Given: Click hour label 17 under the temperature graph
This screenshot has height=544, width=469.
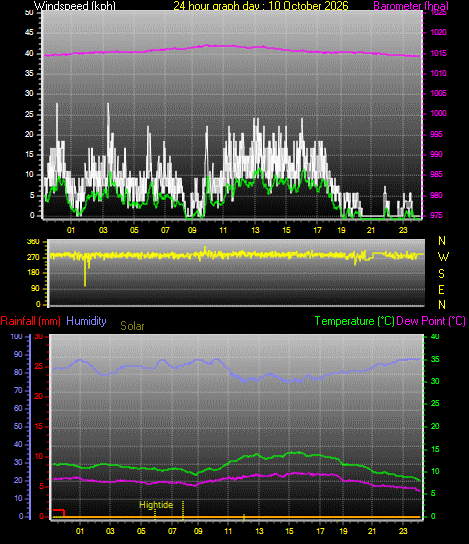Looking at the screenshot, I should coord(321,531).
